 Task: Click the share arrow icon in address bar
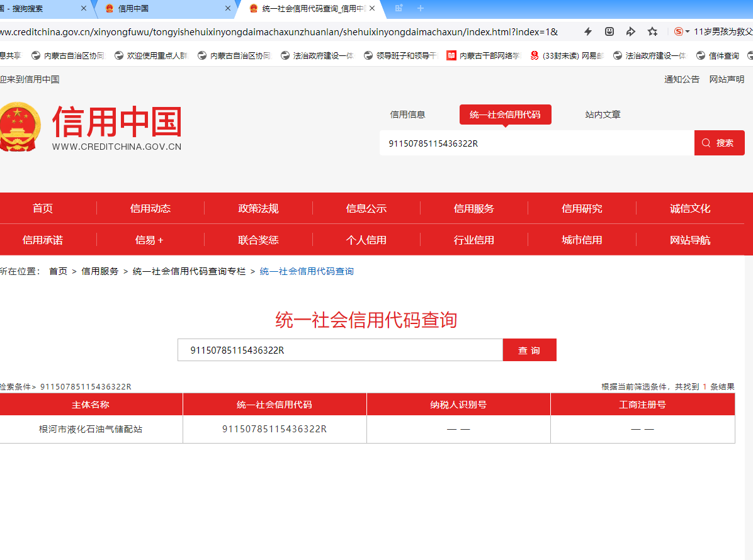[x=630, y=31]
